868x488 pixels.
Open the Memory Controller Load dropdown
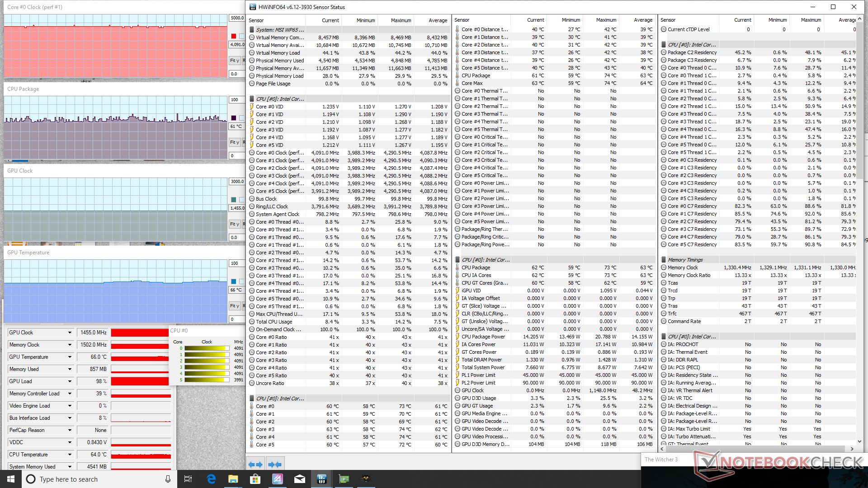click(70, 394)
